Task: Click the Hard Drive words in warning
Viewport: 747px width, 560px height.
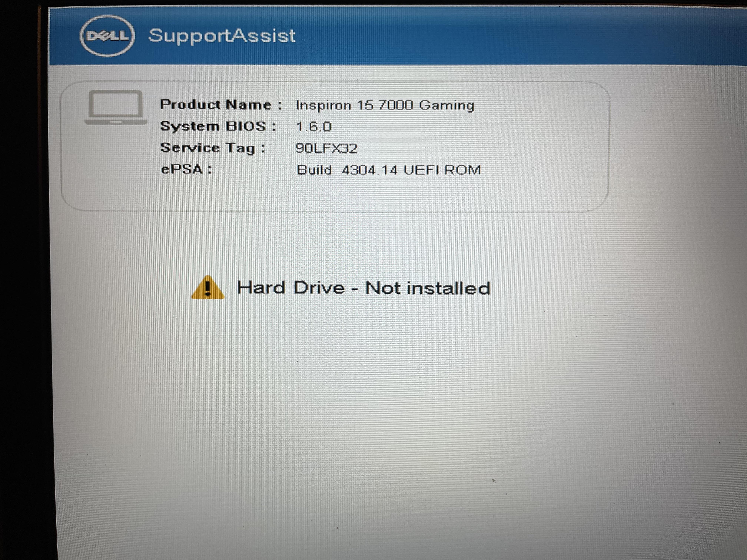Action: tap(291, 288)
